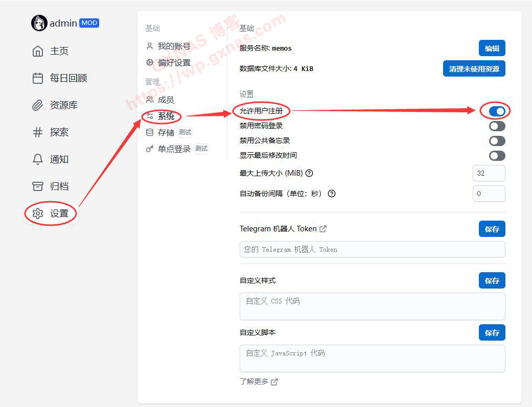The width and height of the screenshot is (532, 407).
Task: Open the 主页 home icon
Action: (x=38, y=51)
